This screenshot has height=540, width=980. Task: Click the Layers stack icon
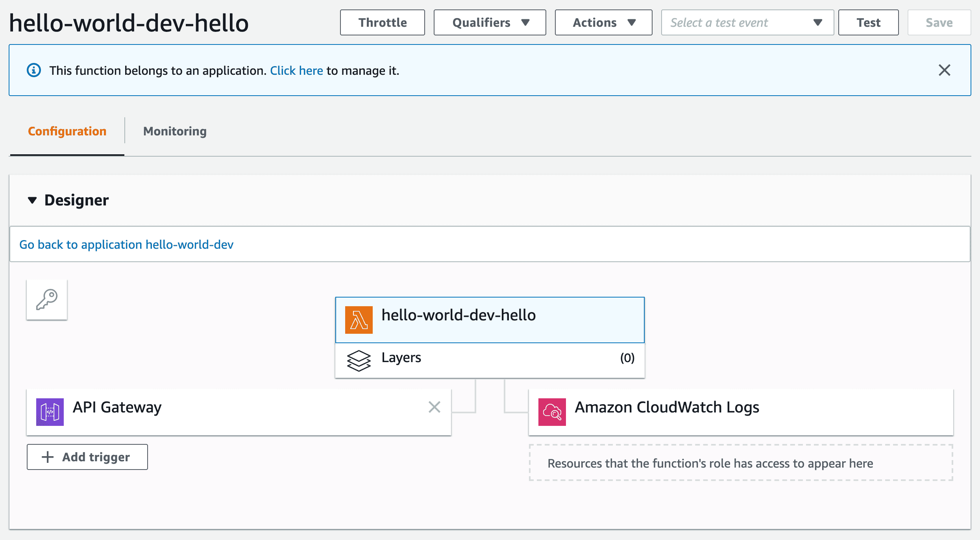tap(359, 361)
